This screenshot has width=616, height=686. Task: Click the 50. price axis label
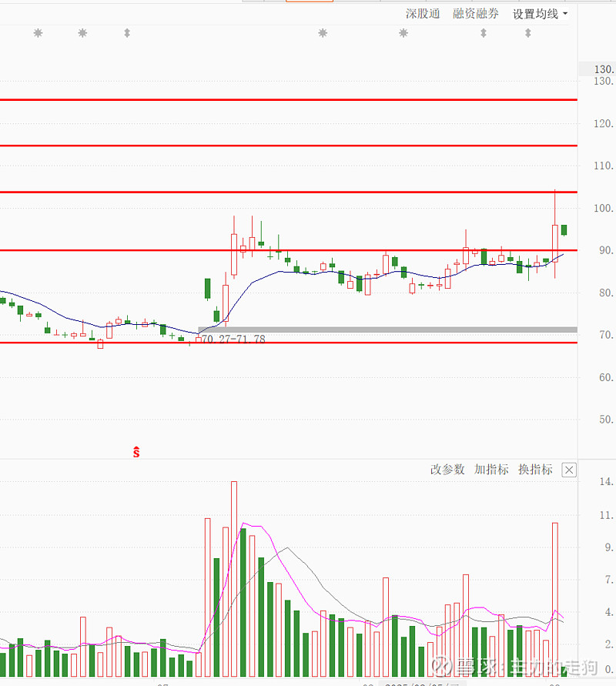click(606, 420)
